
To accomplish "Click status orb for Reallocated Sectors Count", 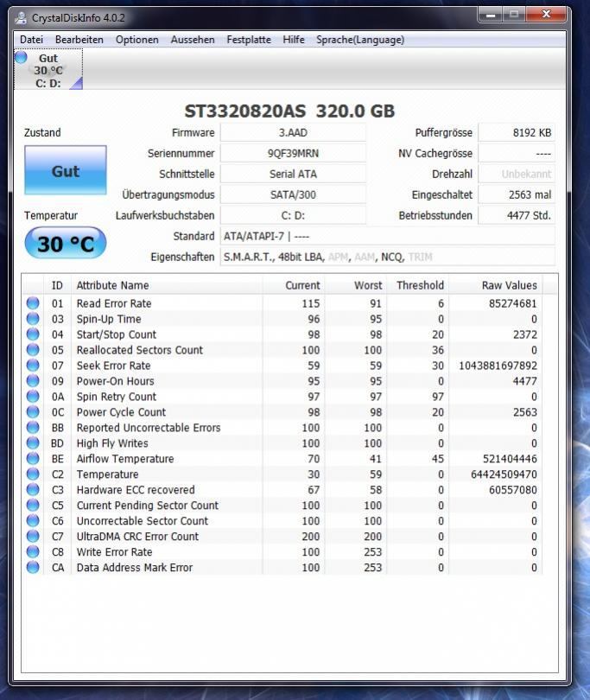I will tap(33, 349).
